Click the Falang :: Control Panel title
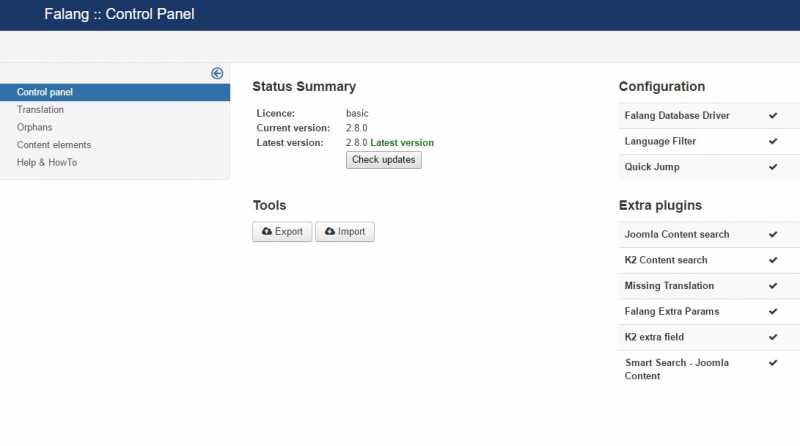Image resolution: width=800 pixels, height=446 pixels. (119, 14)
